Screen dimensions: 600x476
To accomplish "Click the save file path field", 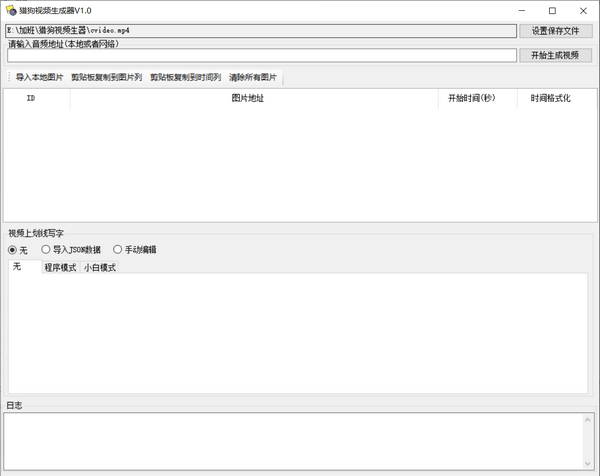I will pyautogui.click(x=261, y=31).
